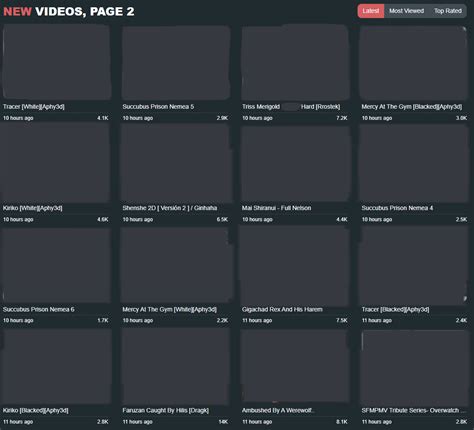The height and width of the screenshot is (430, 474).
Task: Click thumbnail above Succubus Prison Nemea 4
Action: (x=414, y=164)
